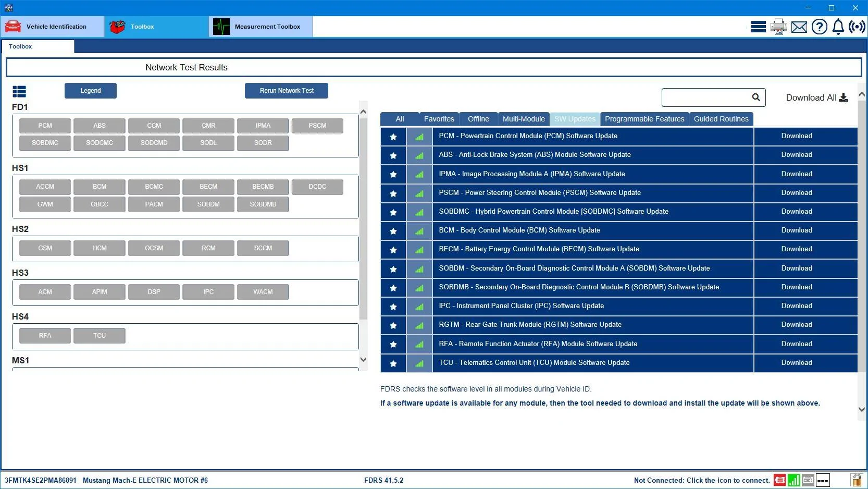Click network list scroll up arrow

pyautogui.click(x=363, y=112)
